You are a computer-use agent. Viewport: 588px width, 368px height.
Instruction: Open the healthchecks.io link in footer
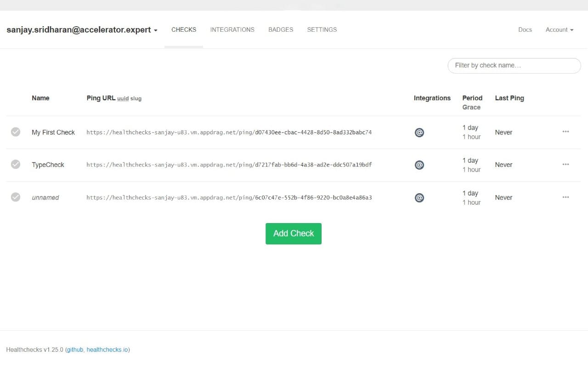108,350
